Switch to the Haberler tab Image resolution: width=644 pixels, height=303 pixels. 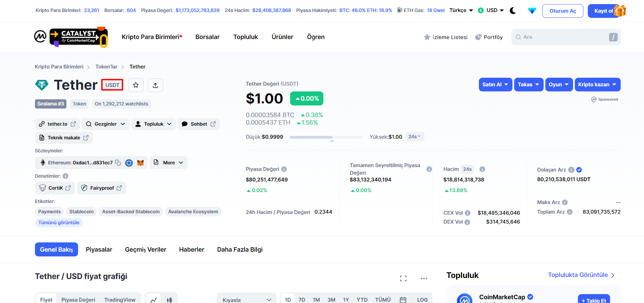191,250
